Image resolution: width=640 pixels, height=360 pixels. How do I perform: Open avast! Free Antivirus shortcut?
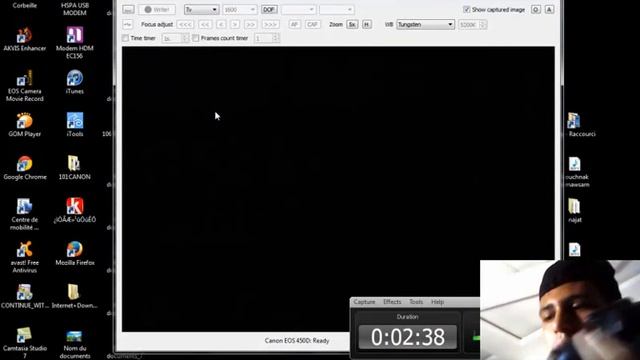(x=24, y=257)
